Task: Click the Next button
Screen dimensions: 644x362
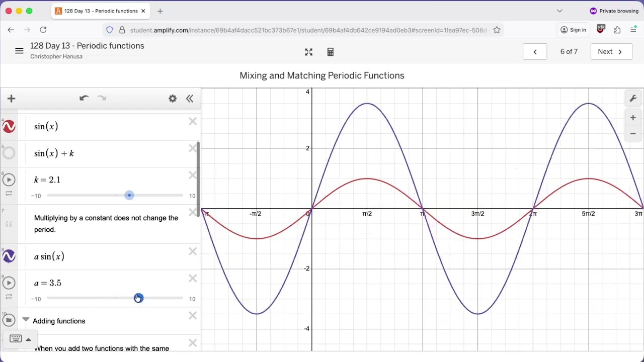Action: tap(611, 52)
